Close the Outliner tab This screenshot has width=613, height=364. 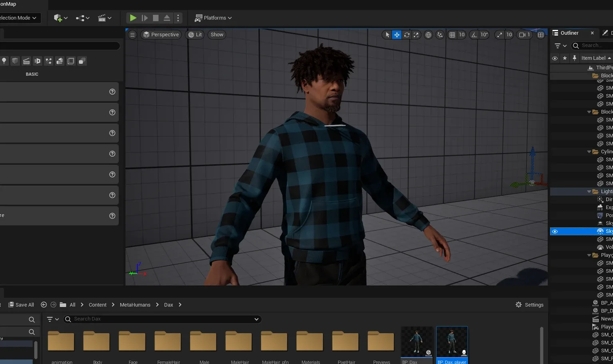tap(592, 33)
